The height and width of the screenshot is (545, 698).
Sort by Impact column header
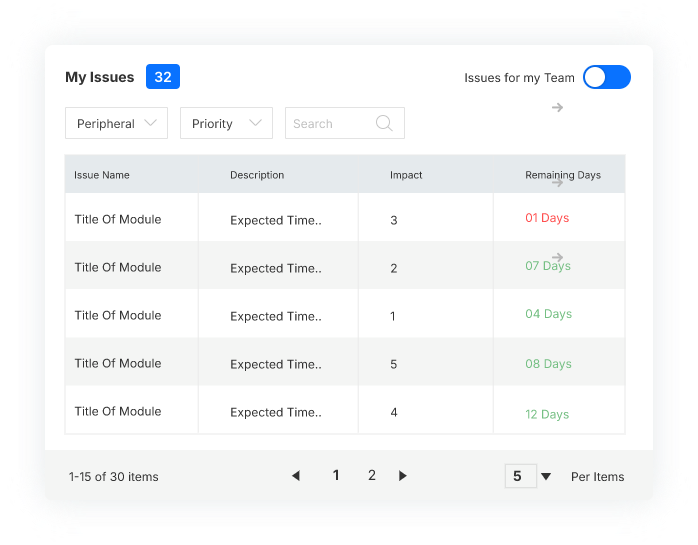(x=406, y=175)
